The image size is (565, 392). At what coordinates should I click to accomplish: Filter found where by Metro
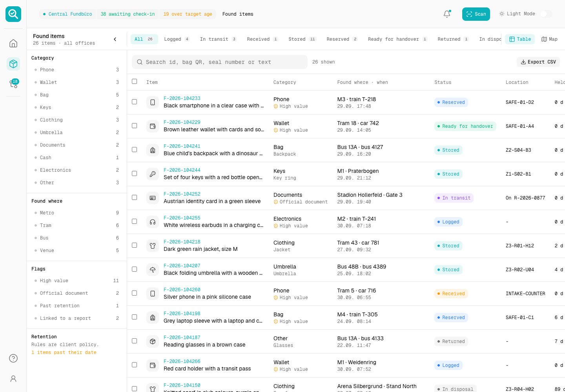77,213
